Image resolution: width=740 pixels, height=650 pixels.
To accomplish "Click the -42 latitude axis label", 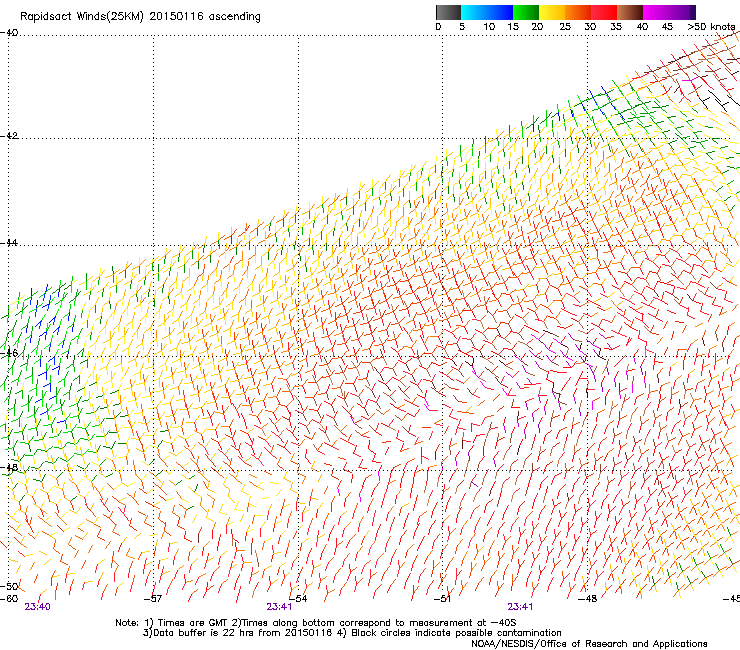I will 9,135.
